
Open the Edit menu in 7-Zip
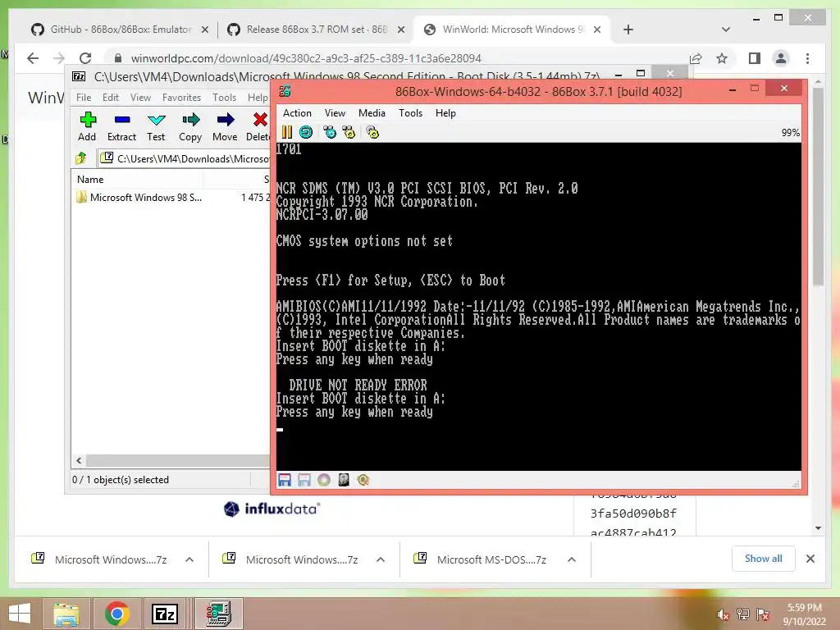click(x=111, y=97)
